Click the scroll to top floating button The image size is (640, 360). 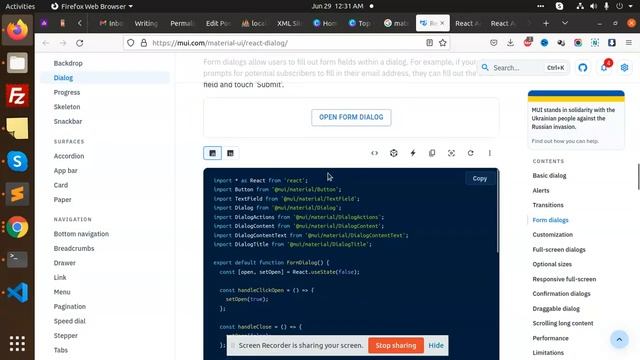[x=619, y=340]
